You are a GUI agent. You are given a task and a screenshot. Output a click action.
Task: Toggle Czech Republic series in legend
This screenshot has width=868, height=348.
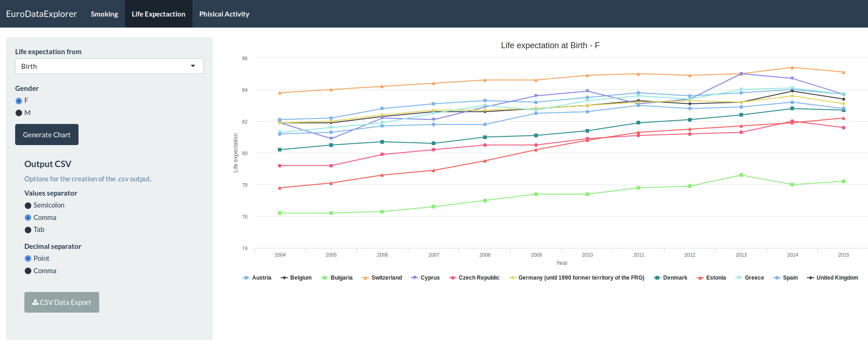(474, 278)
